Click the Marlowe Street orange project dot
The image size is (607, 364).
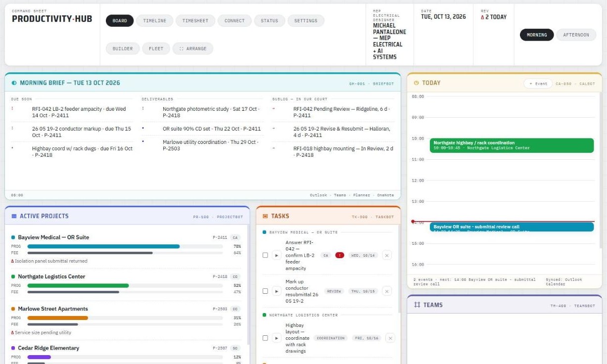[x=13, y=309]
